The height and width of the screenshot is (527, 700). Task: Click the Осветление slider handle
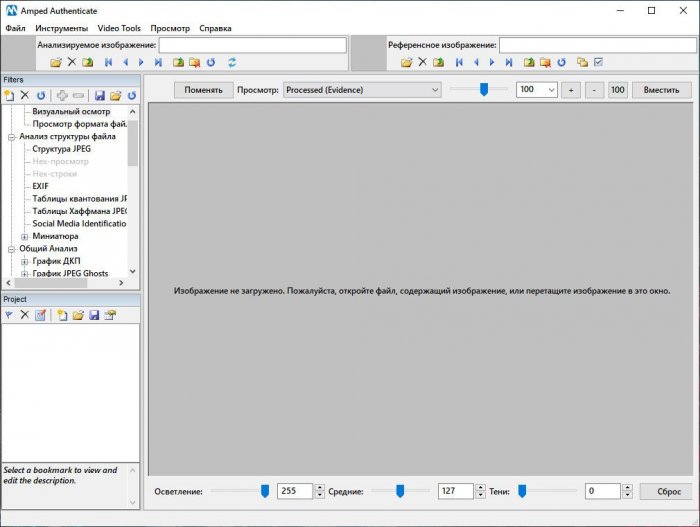[265, 490]
